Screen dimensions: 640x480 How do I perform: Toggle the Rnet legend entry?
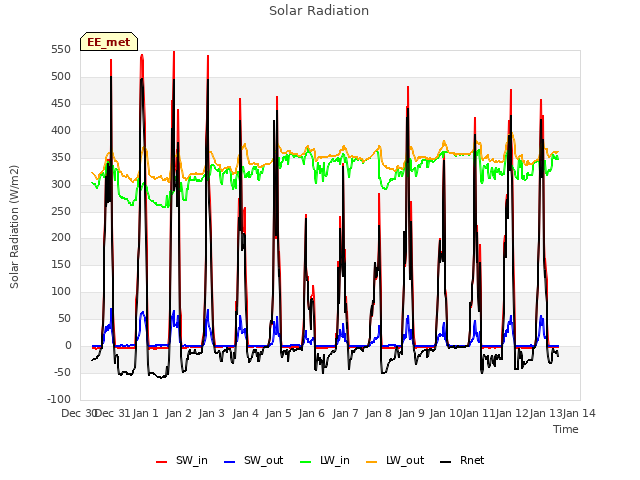(x=462, y=460)
